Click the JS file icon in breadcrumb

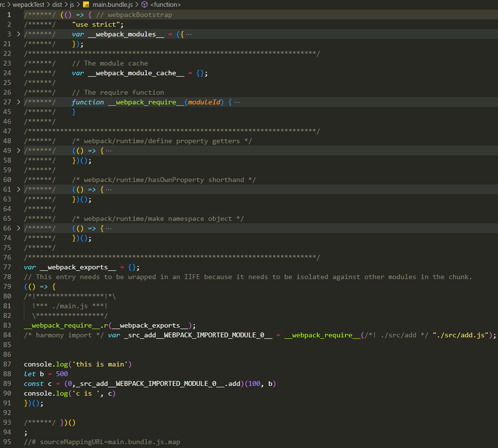click(x=86, y=4)
